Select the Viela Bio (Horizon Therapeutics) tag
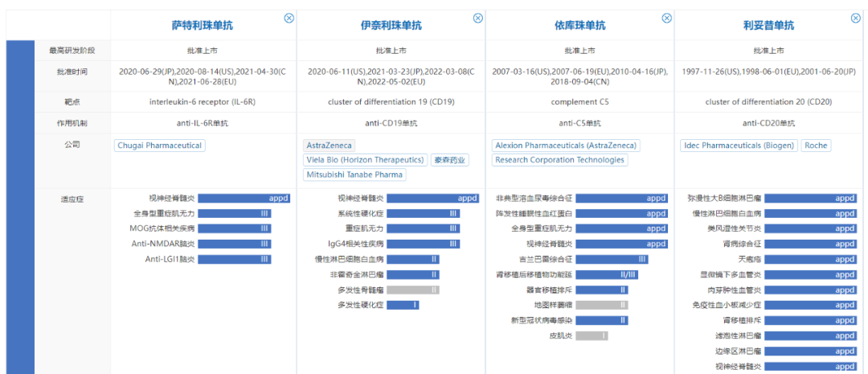Image resolution: width=868 pixels, height=374 pixels. click(x=366, y=160)
